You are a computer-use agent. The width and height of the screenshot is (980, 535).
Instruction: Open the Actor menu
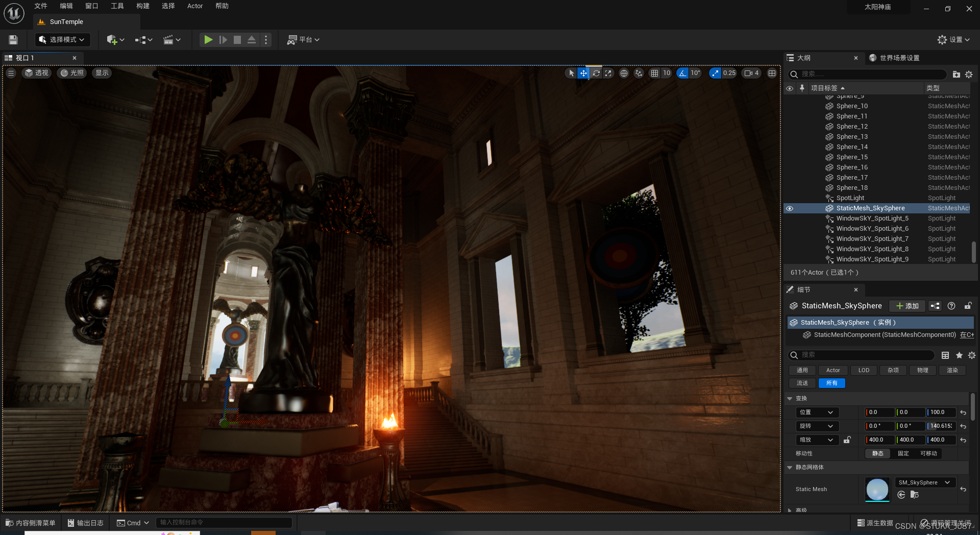[x=195, y=6]
